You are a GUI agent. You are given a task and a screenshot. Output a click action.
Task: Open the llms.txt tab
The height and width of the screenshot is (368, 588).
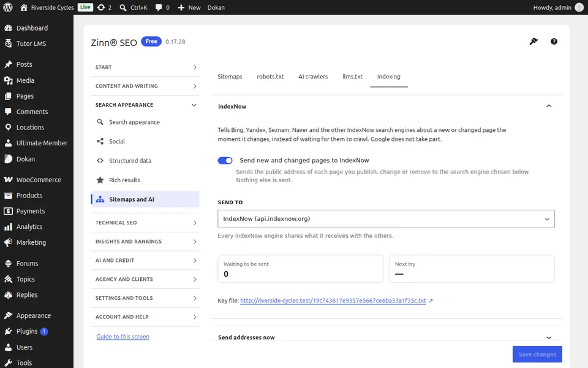(353, 77)
